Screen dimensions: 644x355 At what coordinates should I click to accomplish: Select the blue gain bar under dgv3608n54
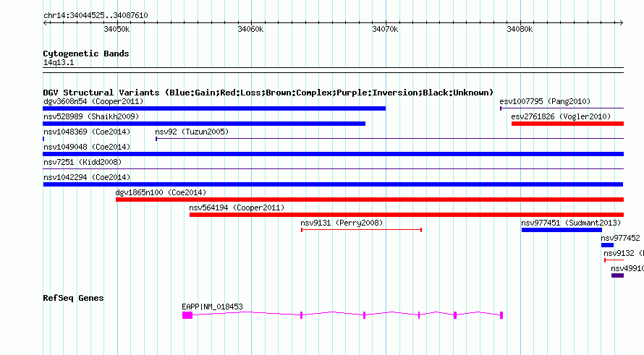(214, 108)
